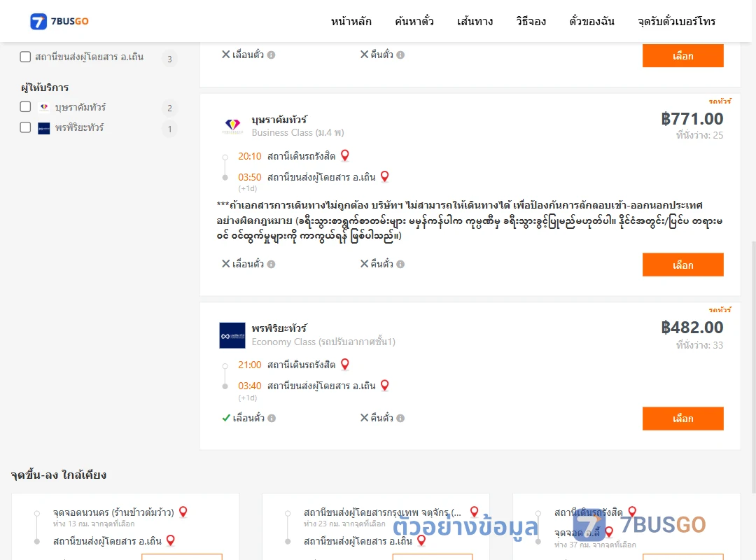This screenshot has width=756, height=560.
Task: Click the บุษราคัมทัวร์ name in ฿771.00 card
Action: (279, 119)
